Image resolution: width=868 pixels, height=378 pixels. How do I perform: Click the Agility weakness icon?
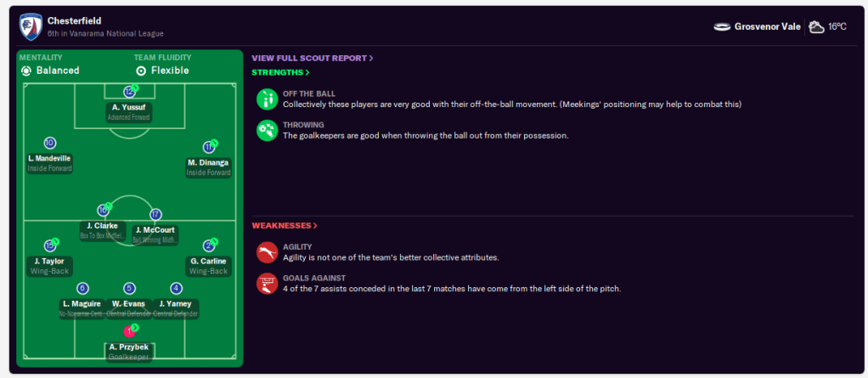pos(267,252)
